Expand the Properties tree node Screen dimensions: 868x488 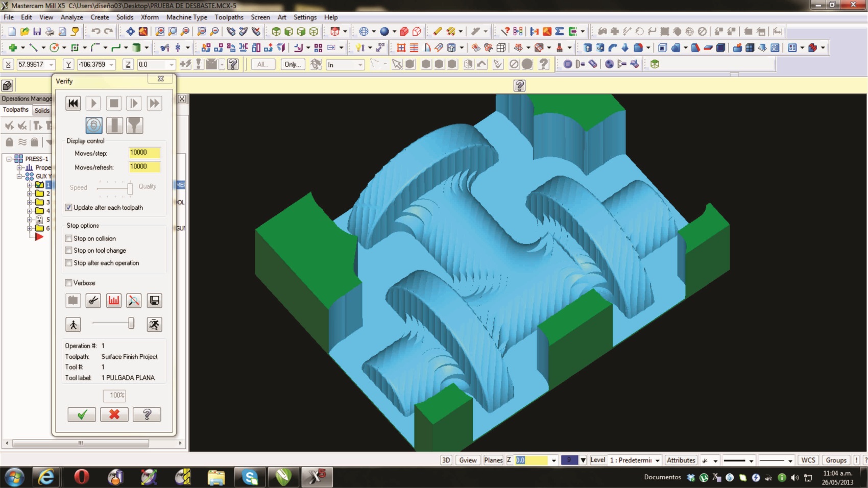[x=19, y=167]
